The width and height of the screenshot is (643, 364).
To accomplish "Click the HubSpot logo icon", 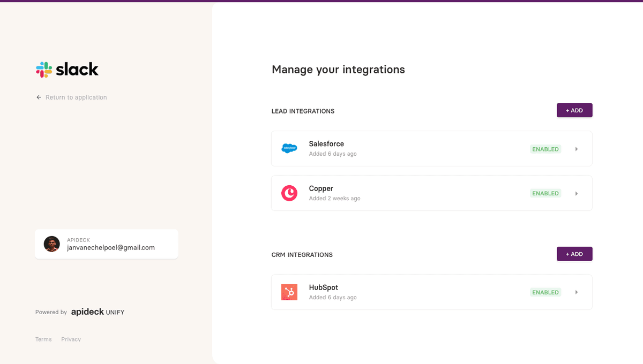I will [289, 292].
